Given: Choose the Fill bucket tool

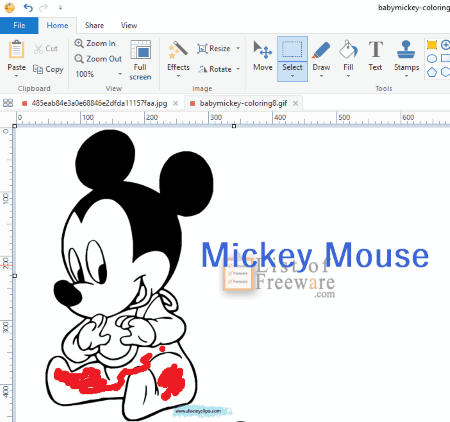Looking at the screenshot, I should click(348, 58).
